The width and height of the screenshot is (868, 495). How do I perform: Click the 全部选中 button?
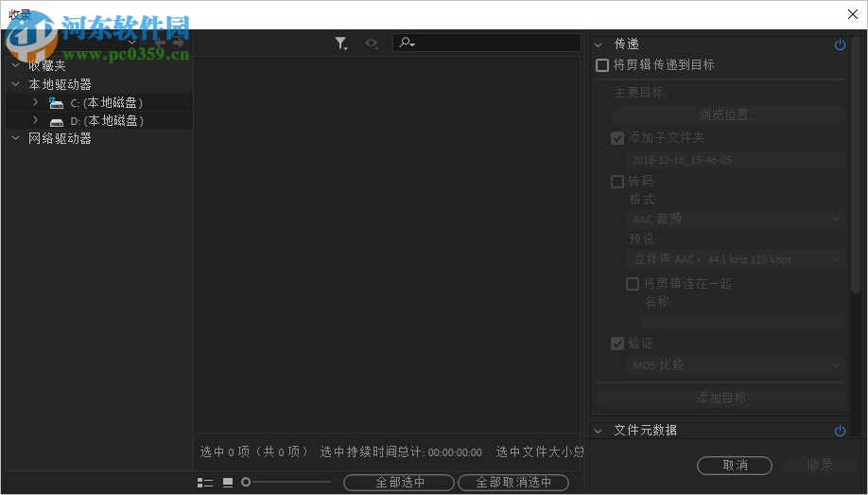coord(399,483)
